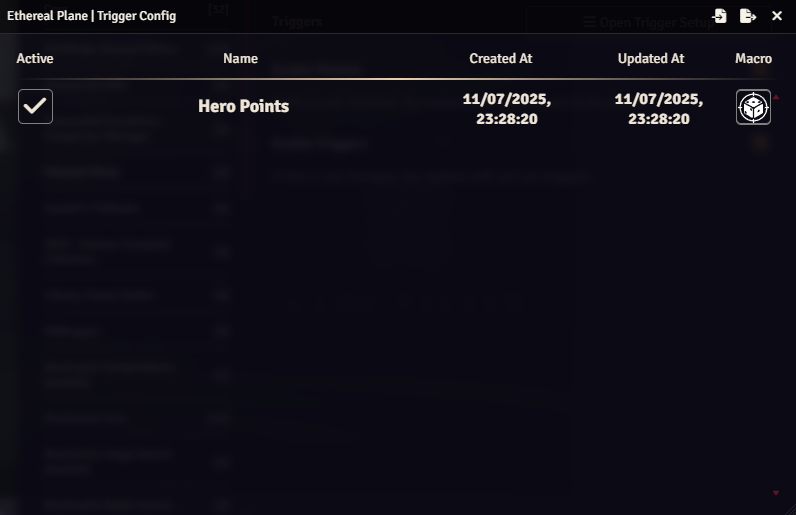
Task: Select the Active column header
Action: point(35,59)
